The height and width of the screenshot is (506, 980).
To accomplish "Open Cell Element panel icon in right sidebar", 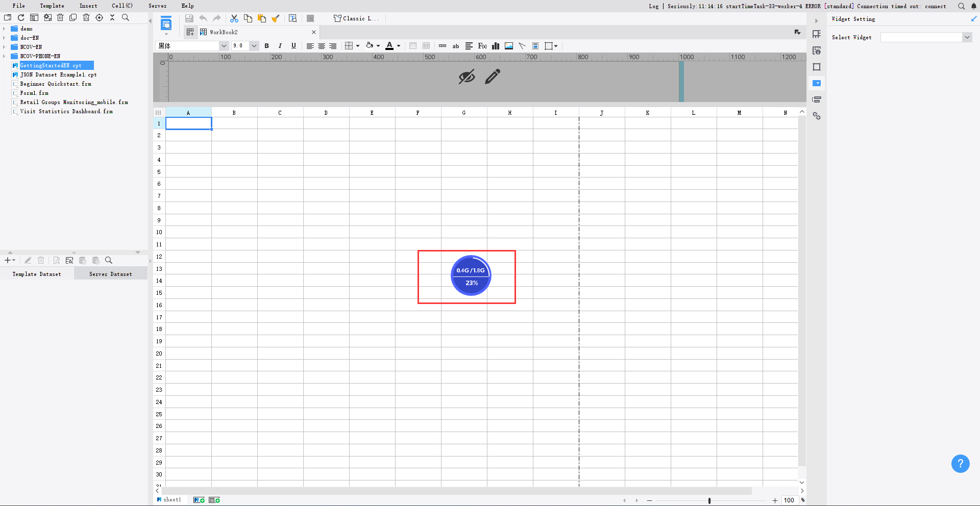I will pyautogui.click(x=817, y=34).
